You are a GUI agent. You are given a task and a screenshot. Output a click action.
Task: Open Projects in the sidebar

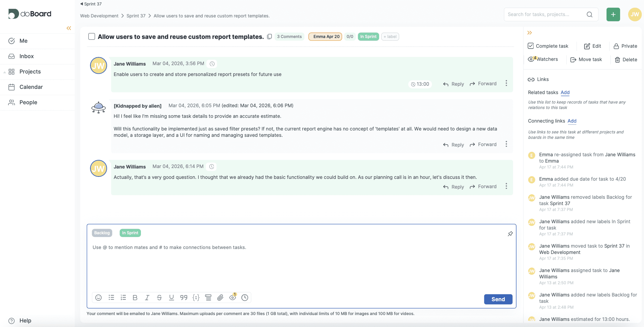click(37, 72)
